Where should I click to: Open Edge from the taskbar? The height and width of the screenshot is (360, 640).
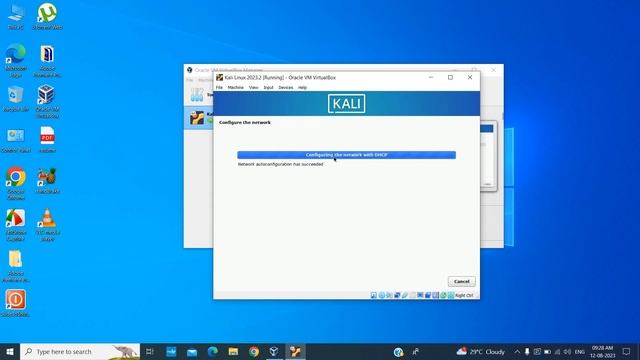pos(213,351)
